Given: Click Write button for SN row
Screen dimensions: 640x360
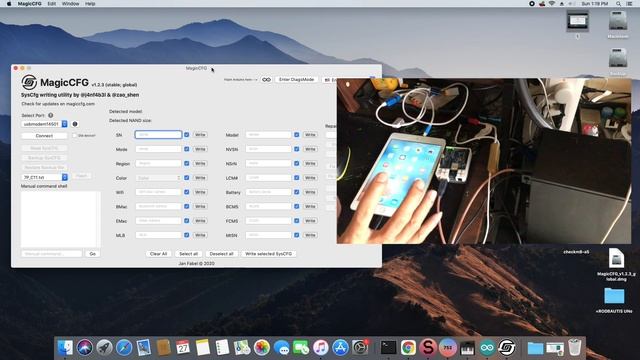Looking at the screenshot, I should [200, 135].
